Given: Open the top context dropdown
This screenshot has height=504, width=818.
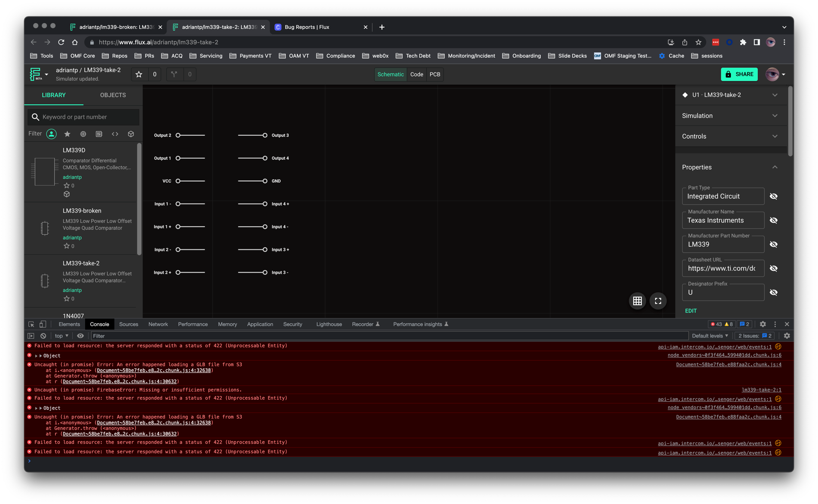Looking at the screenshot, I should [x=61, y=336].
